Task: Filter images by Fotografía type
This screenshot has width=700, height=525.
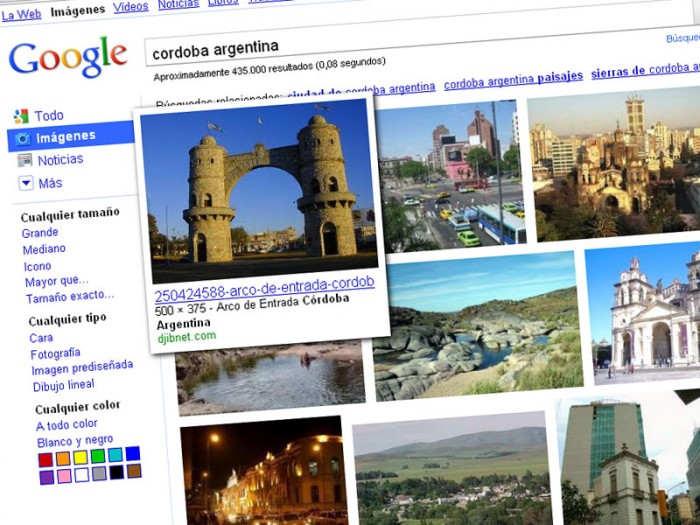Action: (x=55, y=354)
